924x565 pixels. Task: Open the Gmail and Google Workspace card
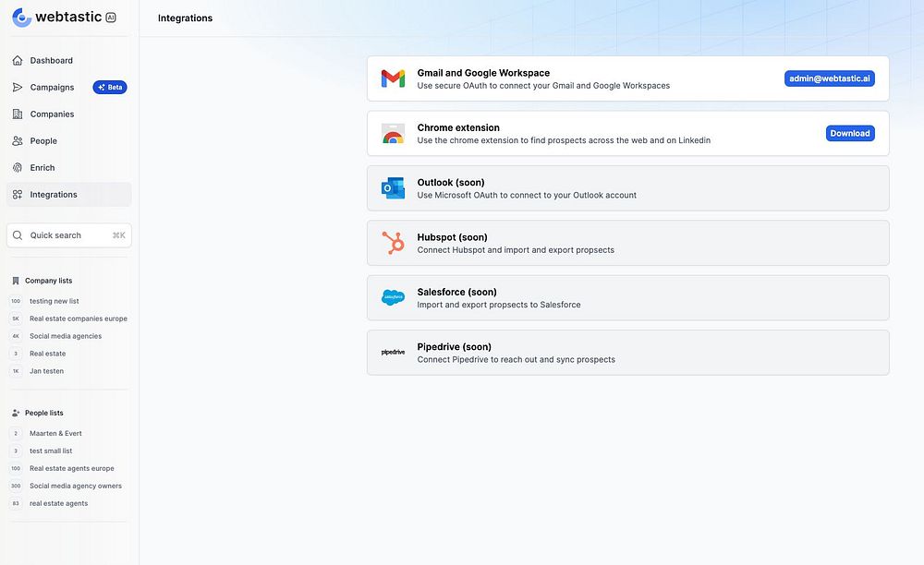[627, 78]
